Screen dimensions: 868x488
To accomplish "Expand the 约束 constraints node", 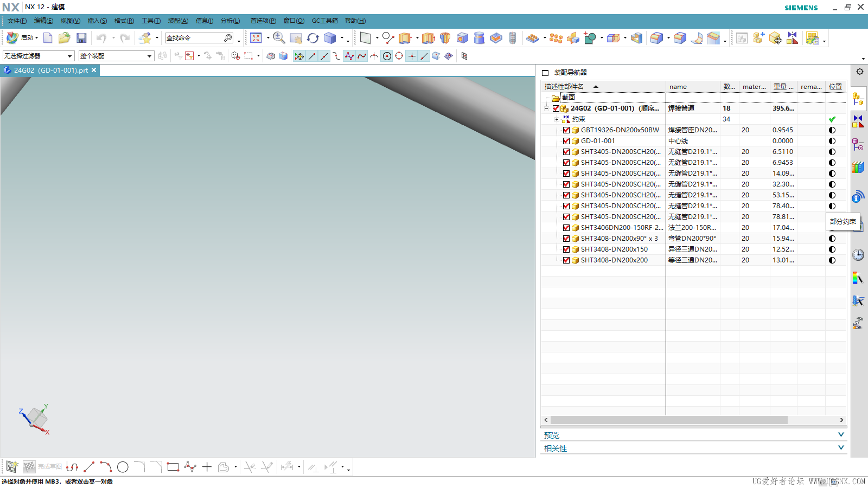I will 557,119.
